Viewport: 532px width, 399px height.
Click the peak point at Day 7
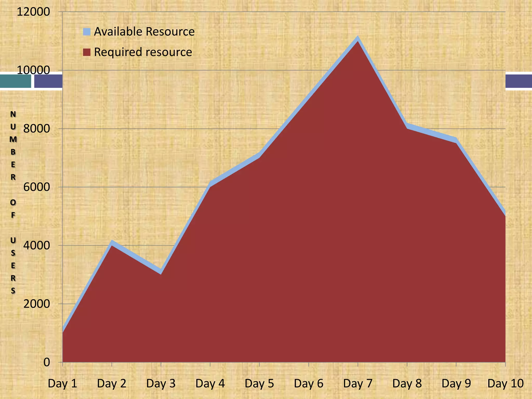(x=358, y=38)
